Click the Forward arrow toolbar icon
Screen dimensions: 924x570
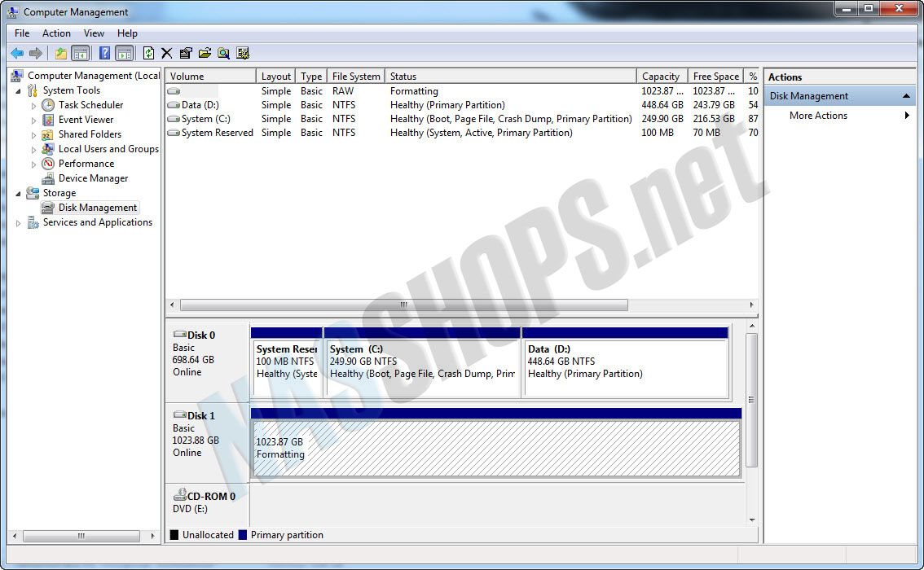click(36, 54)
